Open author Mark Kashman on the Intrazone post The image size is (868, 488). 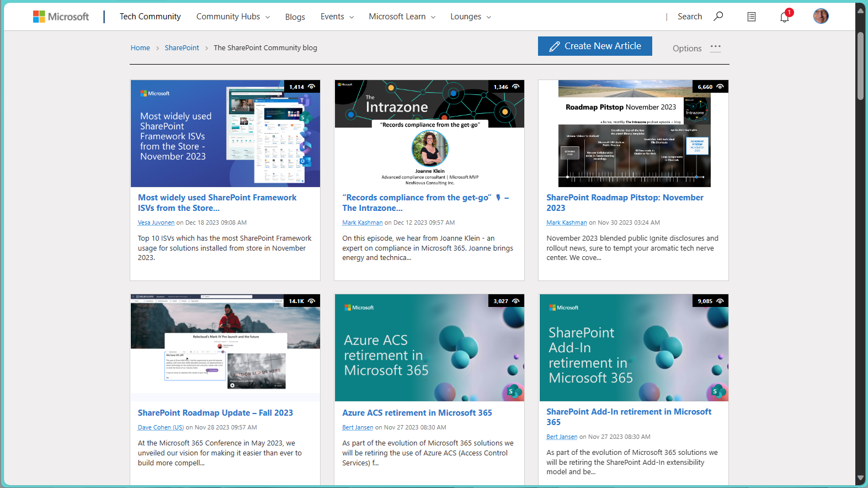click(362, 222)
